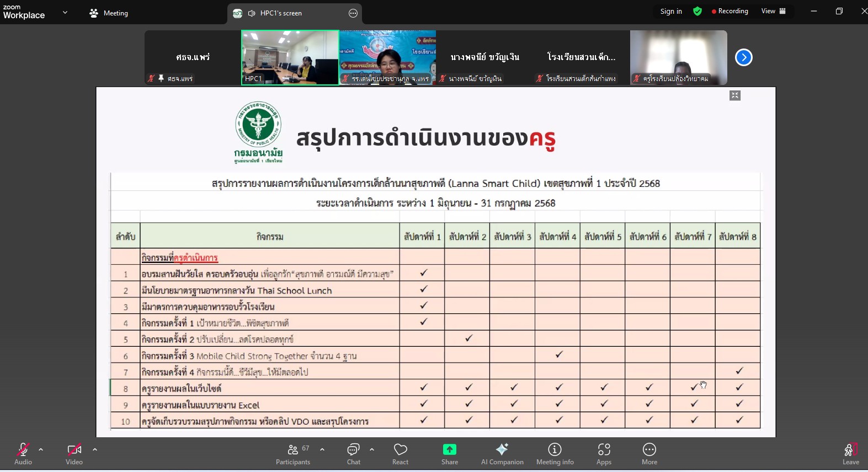Viewport: 868px width, 472px height.
Task: Expand audio options arrow next to Audio
Action: 41,449
